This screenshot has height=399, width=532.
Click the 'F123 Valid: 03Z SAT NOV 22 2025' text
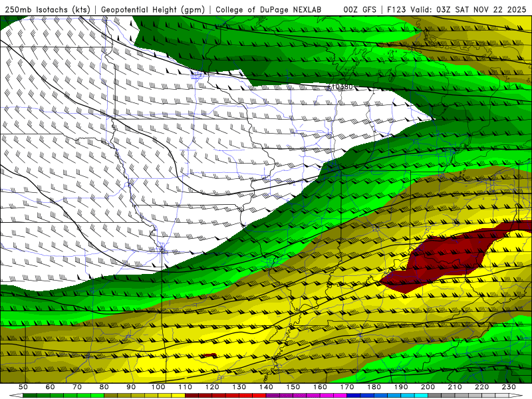tap(456, 9)
